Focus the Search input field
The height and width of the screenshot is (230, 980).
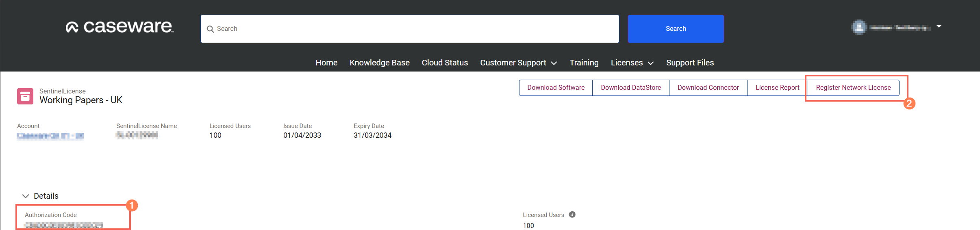point(410,29)
